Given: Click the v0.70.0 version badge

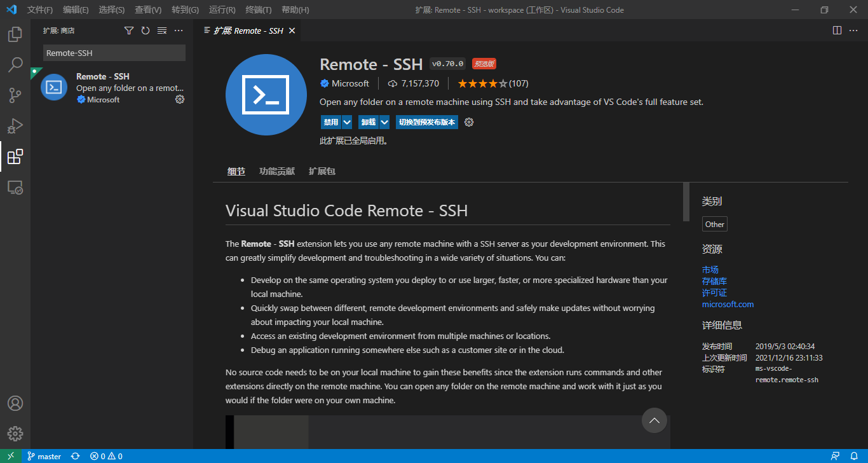Looking at the screenshot, I should 448,64.
